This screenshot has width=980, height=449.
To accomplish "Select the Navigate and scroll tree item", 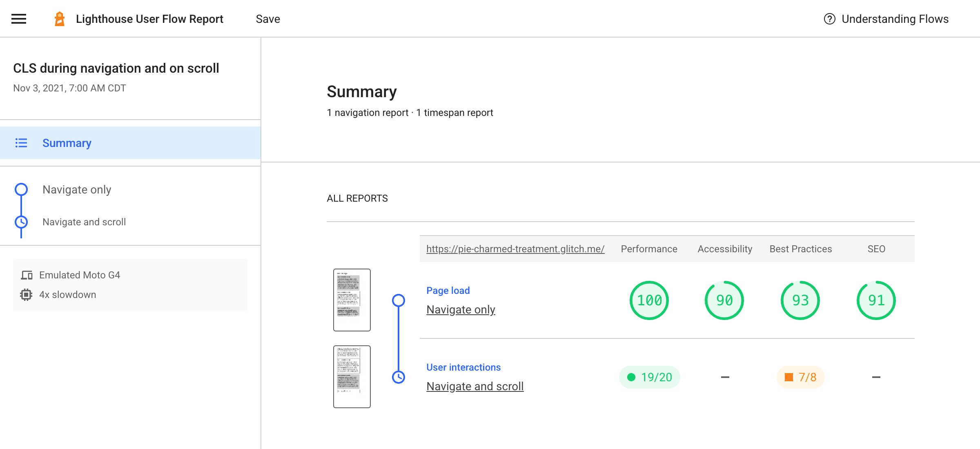I will pos(84,222).
